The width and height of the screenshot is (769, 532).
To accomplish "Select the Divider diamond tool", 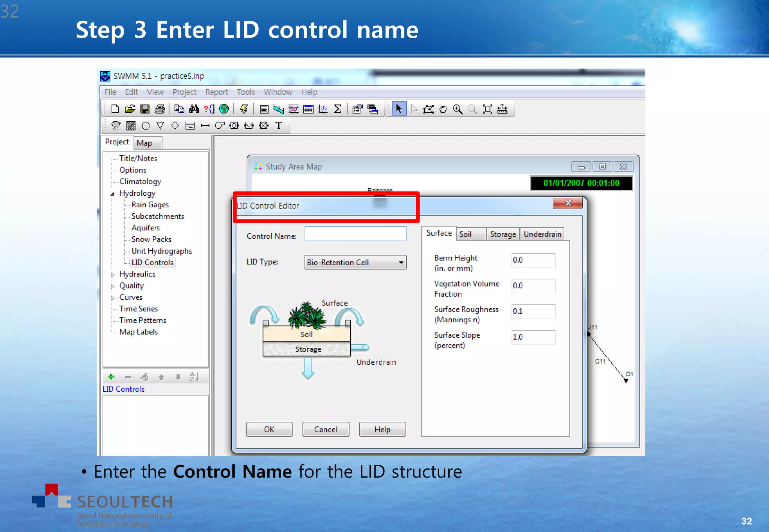I will pos(175,126).
